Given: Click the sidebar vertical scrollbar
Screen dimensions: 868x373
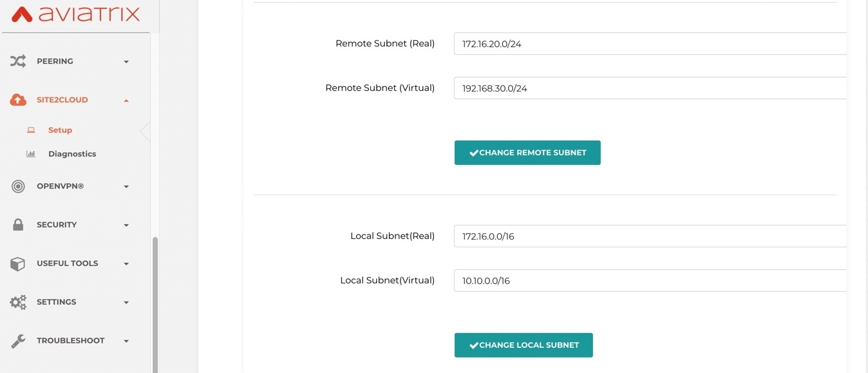Looking at the screenshot, I should (155, 305).
